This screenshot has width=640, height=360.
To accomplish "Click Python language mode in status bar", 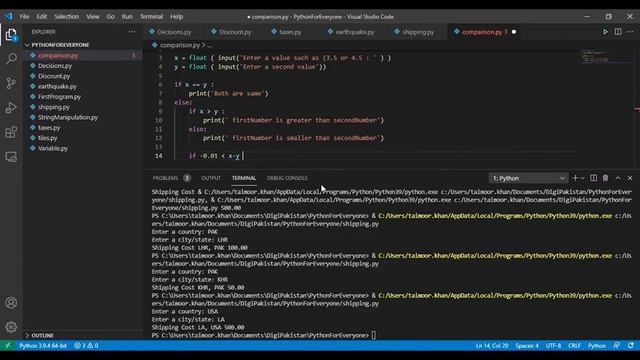I will (x=597, y=345).
